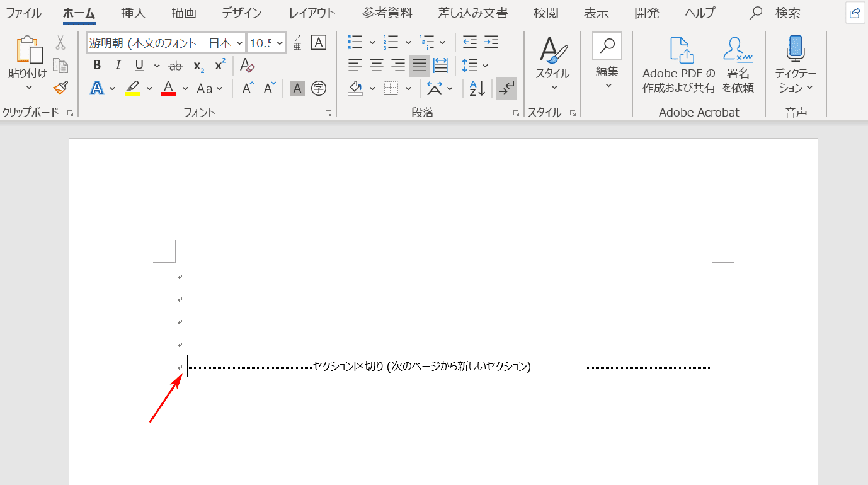868x485 pixels.
Task: Click the section break line text
Action: tap(422, 367)
